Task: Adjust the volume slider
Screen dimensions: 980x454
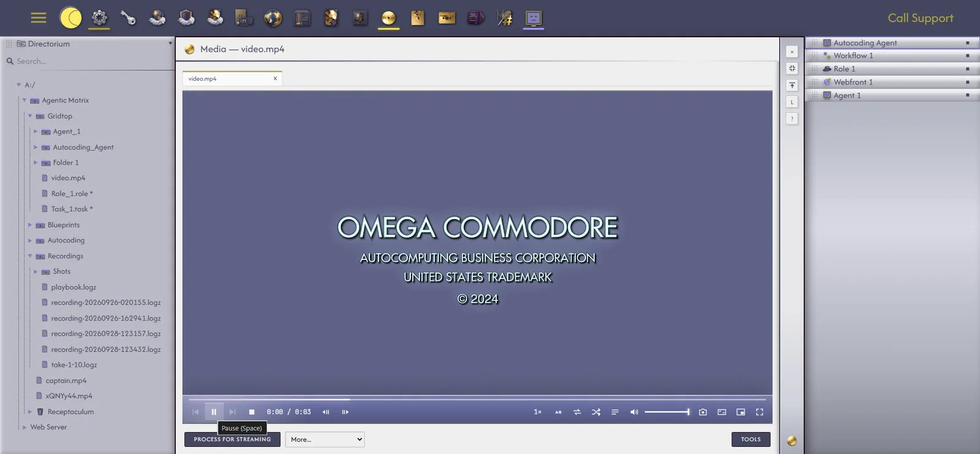Action: coord(667,412)
